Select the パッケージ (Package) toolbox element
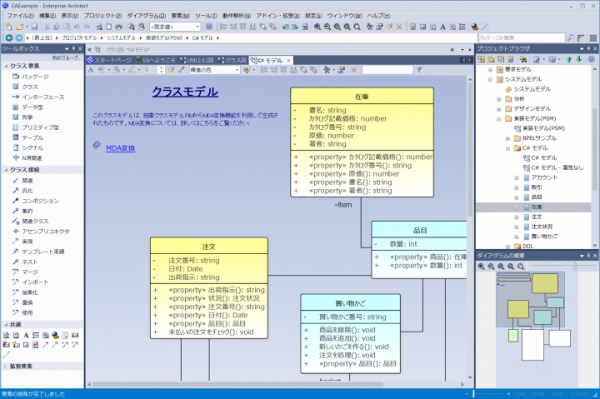Image resolution: width=600 pixels, height=399 pixels. 31,77
